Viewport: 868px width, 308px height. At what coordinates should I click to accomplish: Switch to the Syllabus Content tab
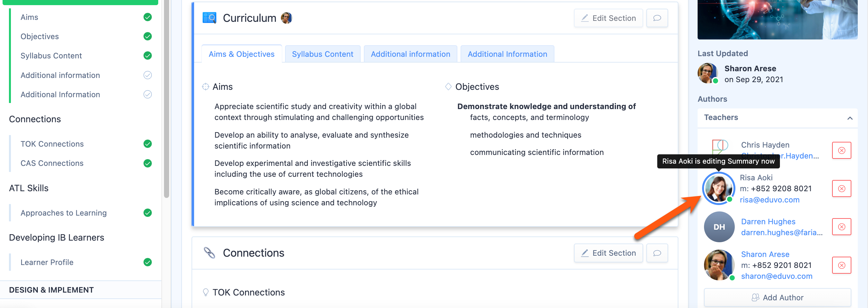[322, 54]
